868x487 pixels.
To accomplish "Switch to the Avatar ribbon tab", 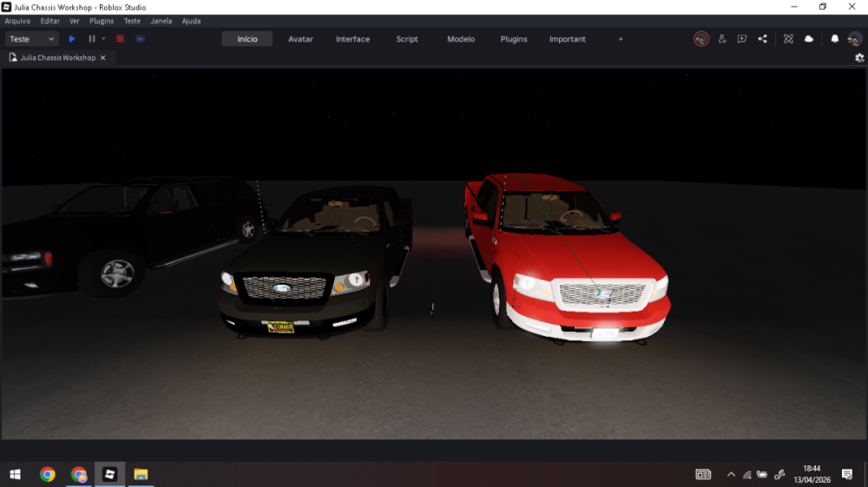I will tap(300, 39).
